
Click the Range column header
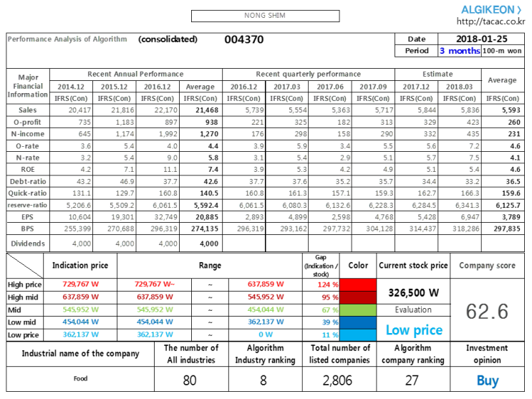(210, 266)
